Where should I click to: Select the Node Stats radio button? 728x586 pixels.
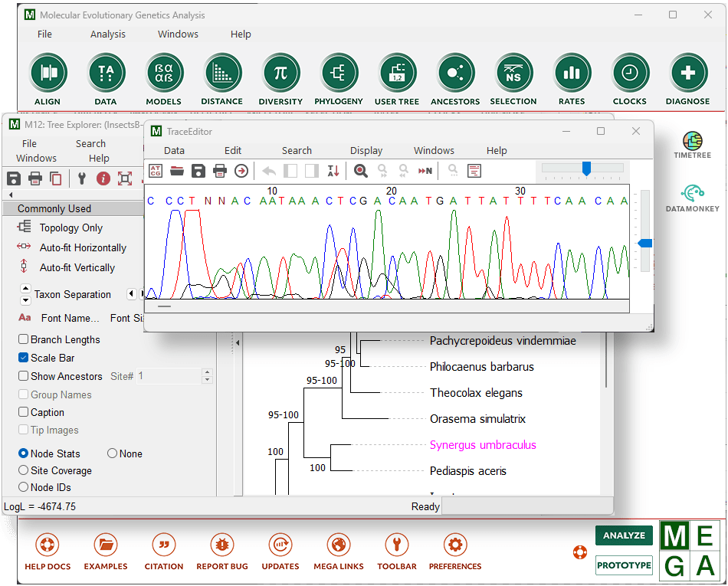[x=23, y=453]
